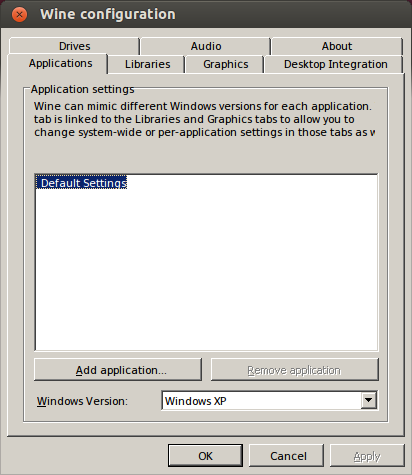Click the Remove application button
This screenshot has height=475, width=412.
tap(295, 370)
